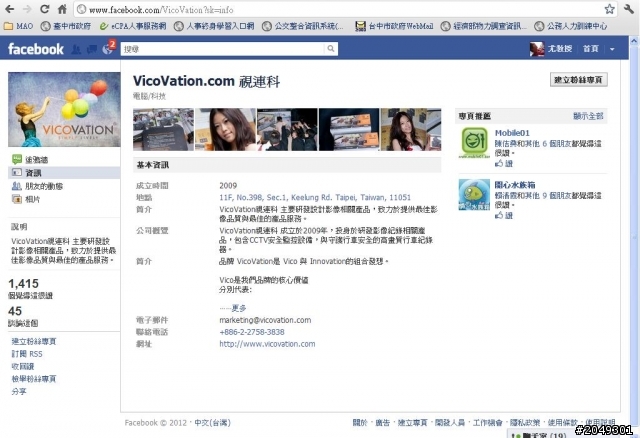Open the 開心水族箱 page name link
The image size is (640, 438).
[515, 185]
